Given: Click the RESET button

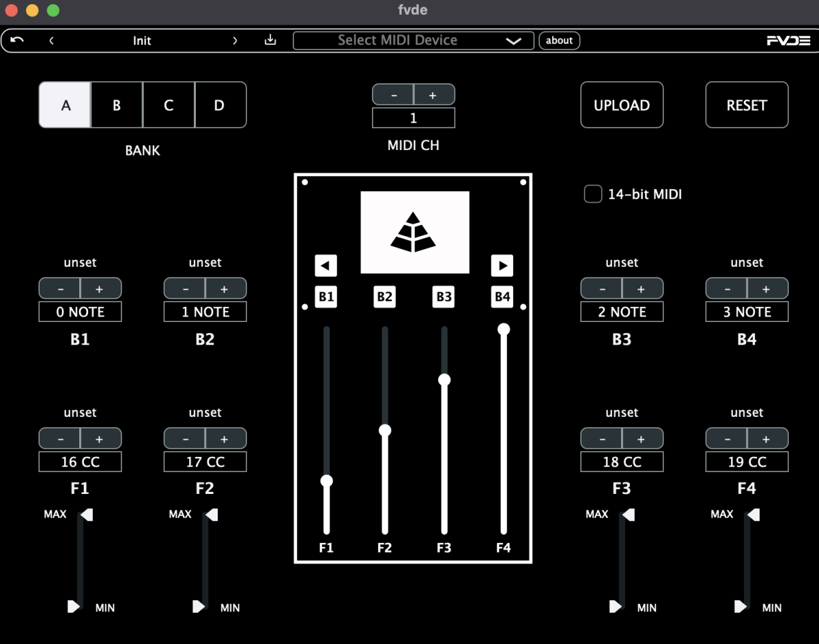Looking at the screenshot, I should pyautogui.click(x=747, y=105).
